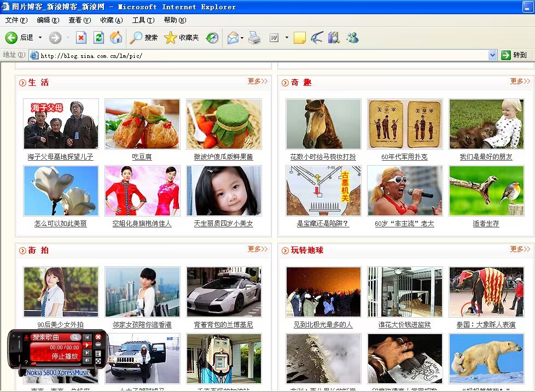Click the music player fullscreen mode icon
This screenshot has width=535, height=392.
pos(98,361)
